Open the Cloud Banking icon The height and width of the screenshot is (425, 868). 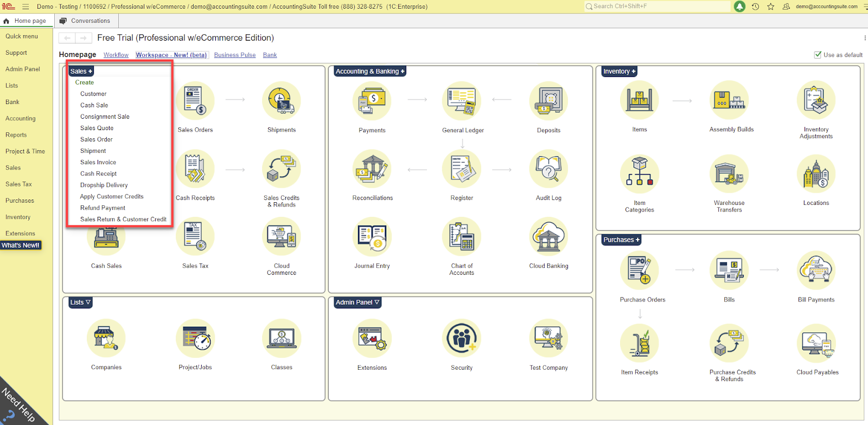pyautogui.click(x=548, y=237)
